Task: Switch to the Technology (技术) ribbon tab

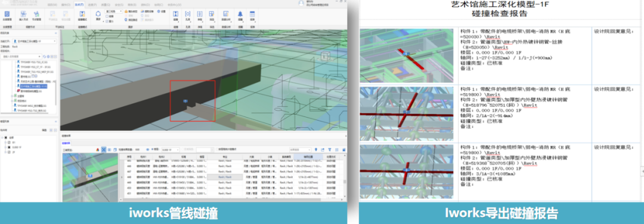Action: [x=79, y=5]
